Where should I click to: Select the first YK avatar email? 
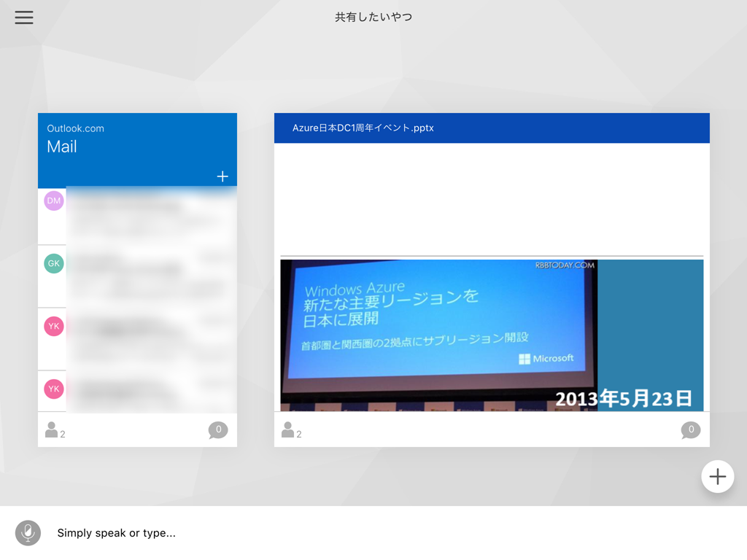point(54,326)
